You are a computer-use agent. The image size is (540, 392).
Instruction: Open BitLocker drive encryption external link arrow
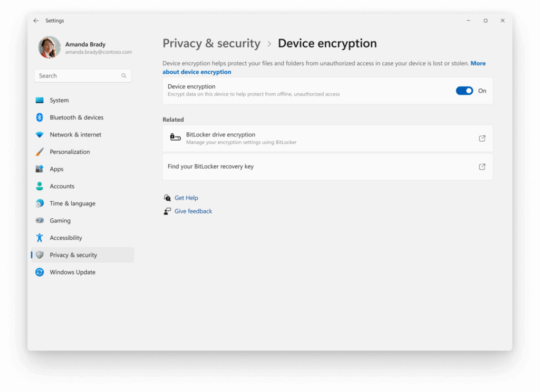pyautogui.click(x=482, y=138)
